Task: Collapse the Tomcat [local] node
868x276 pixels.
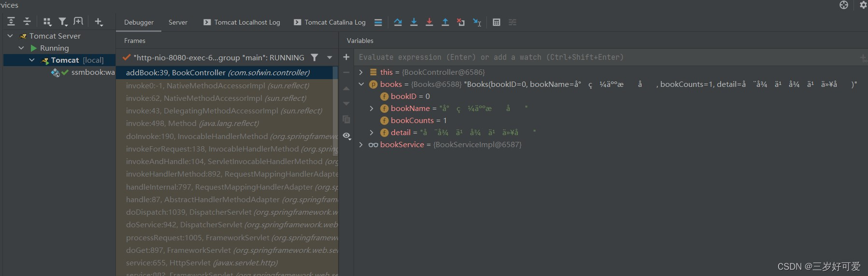Action: tap(32, 60)
